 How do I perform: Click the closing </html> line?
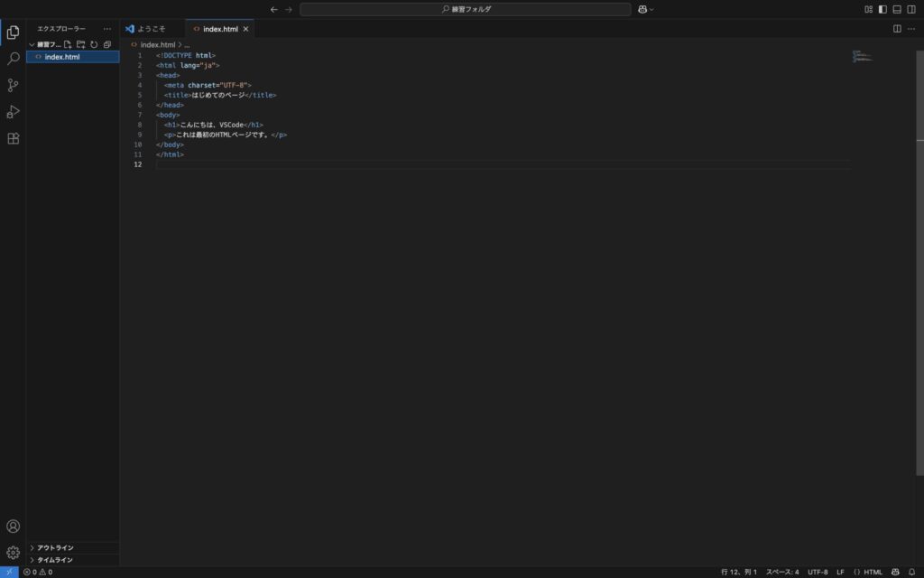coord(170,154)
